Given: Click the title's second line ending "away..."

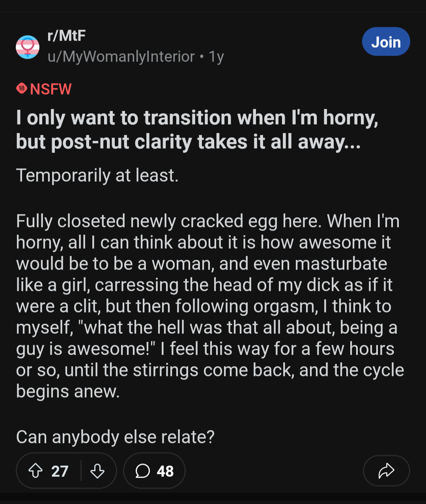Looking at the screenshot, I should point(188,142).
